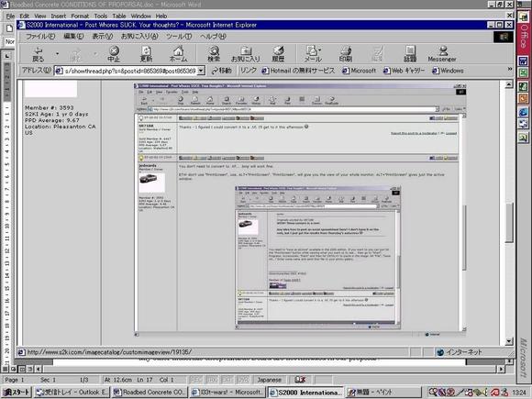Launch Messenger from IE toolbar
The height and width of the screenshot is (399, 532).
click(442, 54)
